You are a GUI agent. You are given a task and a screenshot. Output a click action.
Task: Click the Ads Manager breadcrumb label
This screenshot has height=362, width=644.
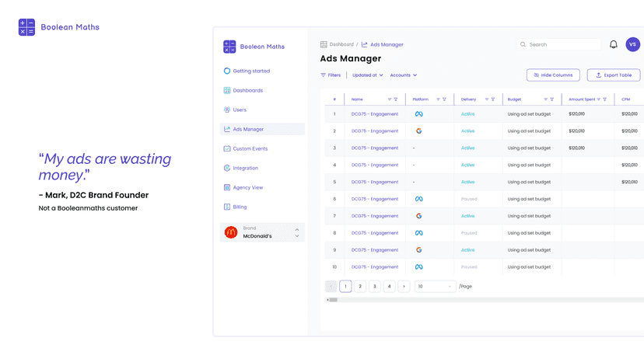pyautogui.click(x=387, y=44)
